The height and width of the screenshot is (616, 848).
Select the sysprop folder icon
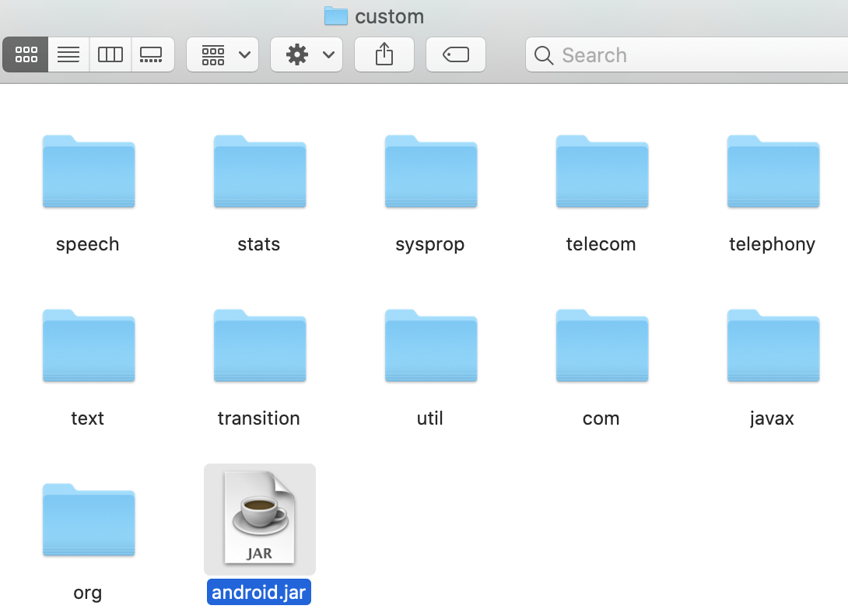[431, 171]
